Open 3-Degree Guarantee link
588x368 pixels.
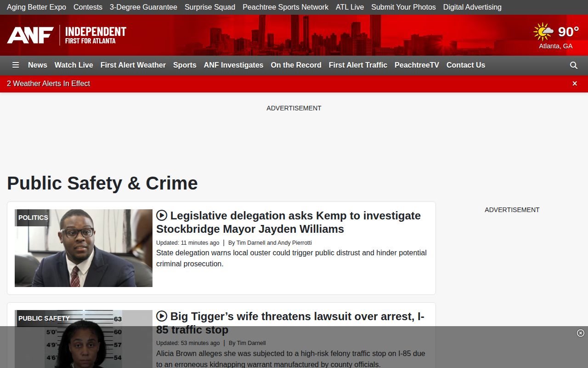(144, 7)
